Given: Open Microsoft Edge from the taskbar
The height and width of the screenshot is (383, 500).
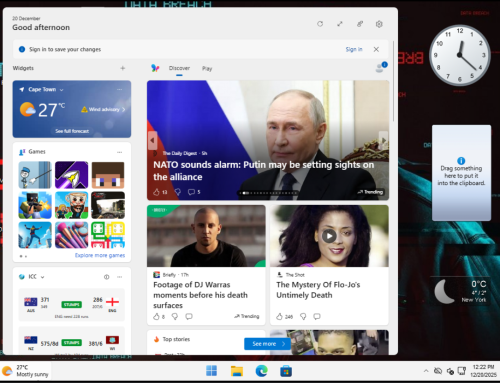Looking at the screenshot, I should [x=261, y=371].
